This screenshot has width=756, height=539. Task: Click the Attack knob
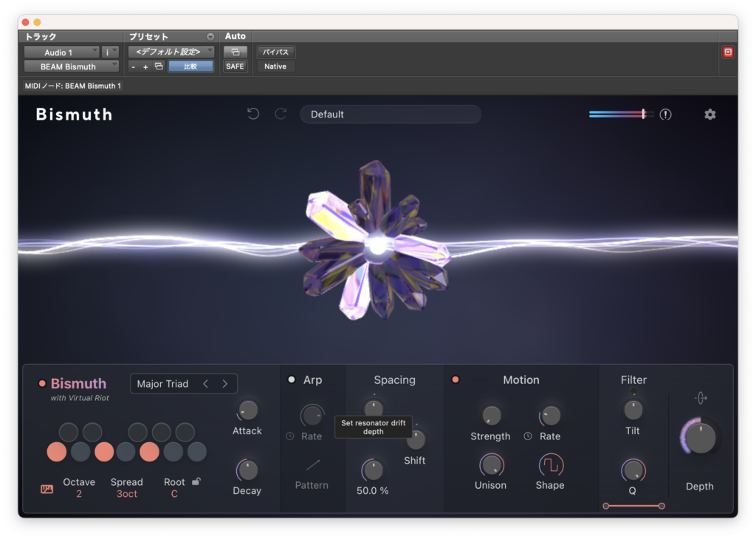[248, 411]
